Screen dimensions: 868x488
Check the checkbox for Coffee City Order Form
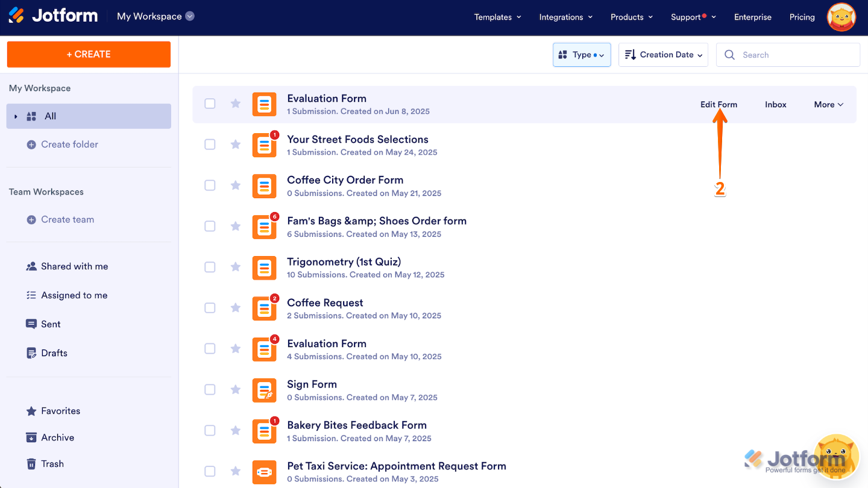pos(210,185)
